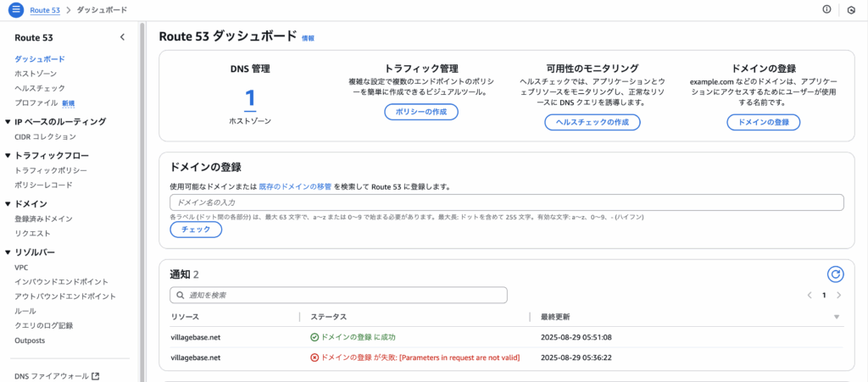This screenshot has height=382, width=868.
Task: Click the ヘルスチェックの作成 button
Action: tap(593, 122)
